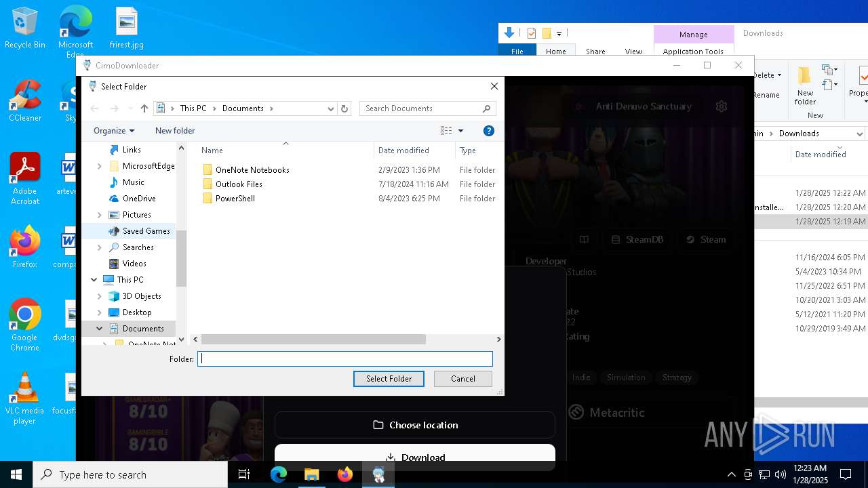
Task: Open Share tab in File Explorer
Action: 595,52
